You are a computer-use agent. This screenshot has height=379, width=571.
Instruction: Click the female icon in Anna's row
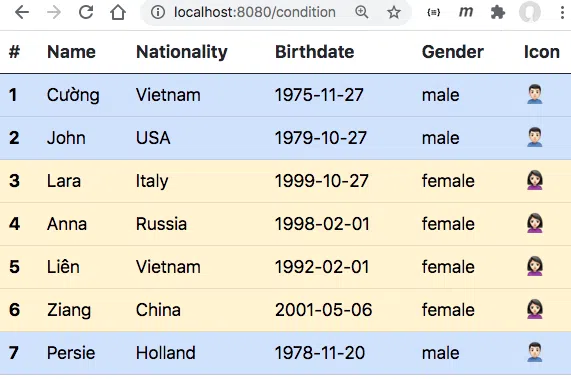535,223
